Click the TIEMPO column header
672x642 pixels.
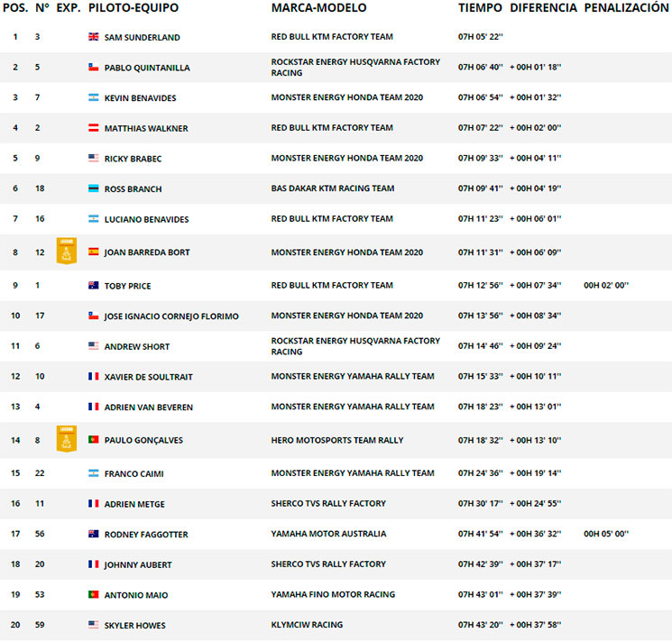click(480, 8)
